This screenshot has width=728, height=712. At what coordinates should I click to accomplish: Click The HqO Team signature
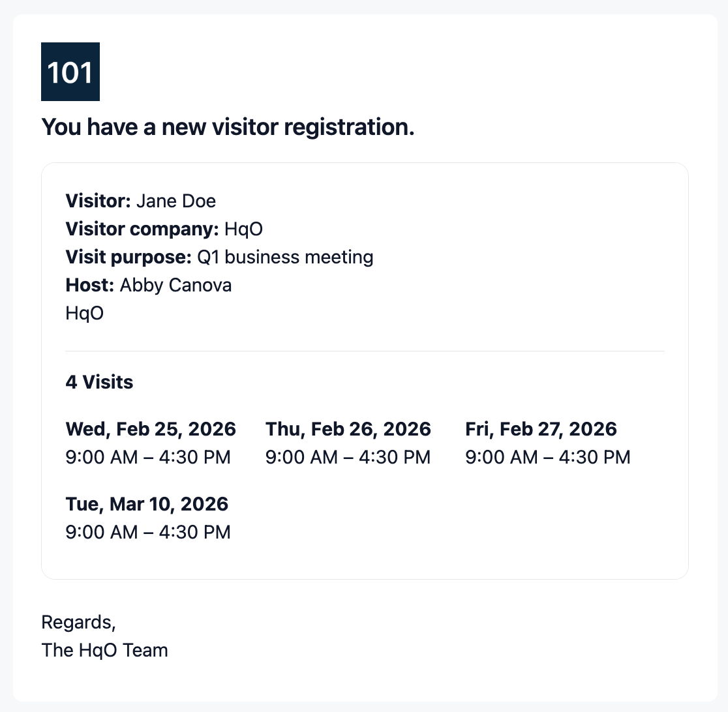tap(104, 650)
